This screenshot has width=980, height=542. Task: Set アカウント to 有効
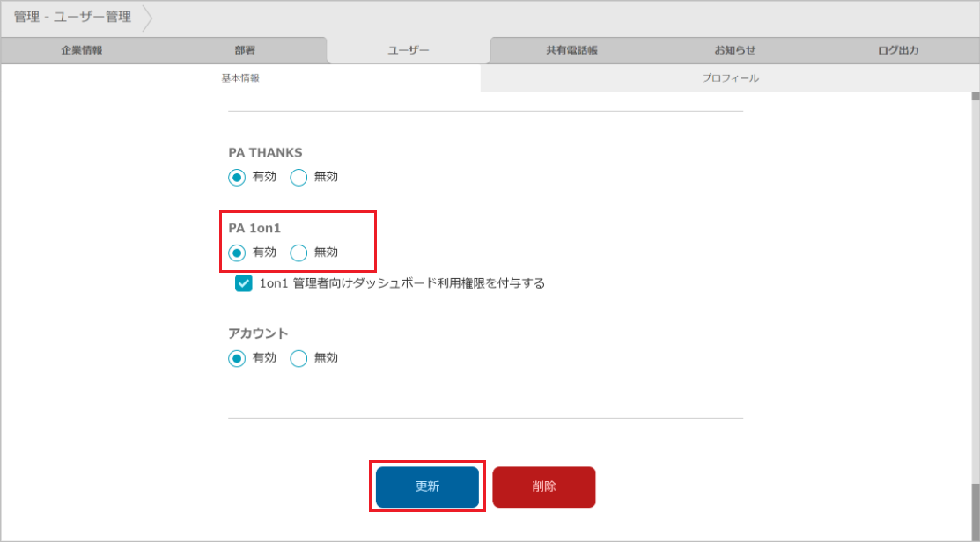point(237,358)
